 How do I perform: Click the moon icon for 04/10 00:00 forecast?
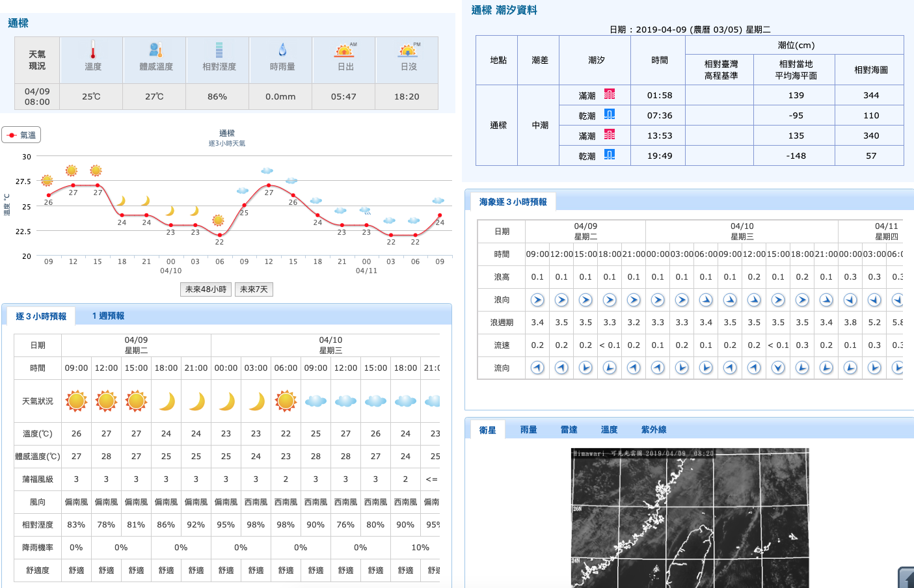(227, 401)
